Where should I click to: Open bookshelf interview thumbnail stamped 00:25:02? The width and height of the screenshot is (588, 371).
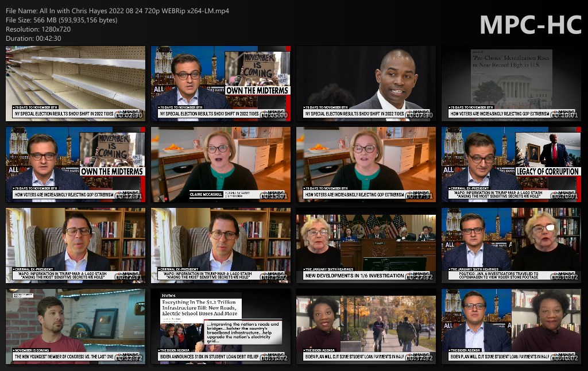pos(220,245)
